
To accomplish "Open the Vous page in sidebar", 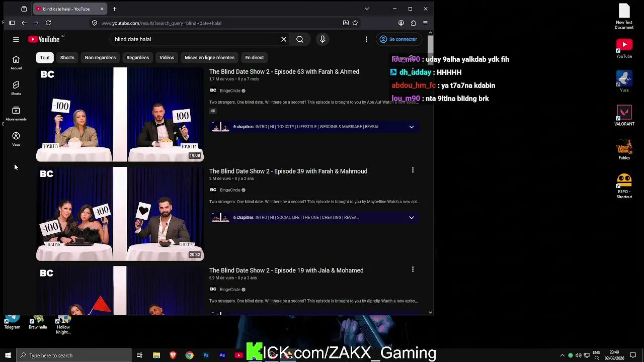I will (16, 139).
